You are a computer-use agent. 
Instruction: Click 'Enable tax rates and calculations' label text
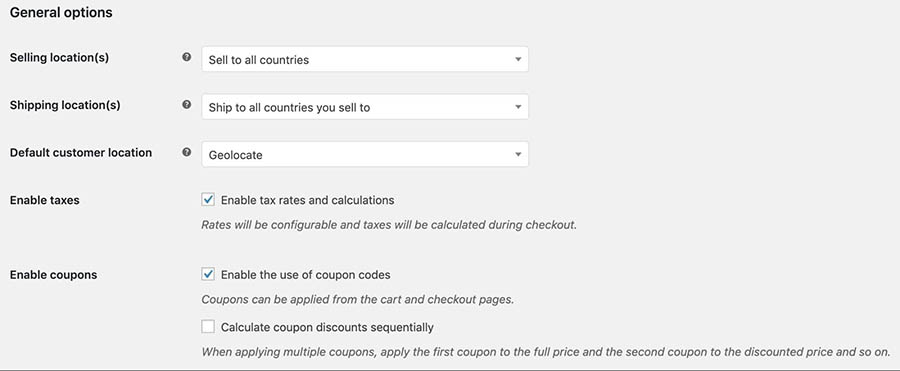coord(308,200)
